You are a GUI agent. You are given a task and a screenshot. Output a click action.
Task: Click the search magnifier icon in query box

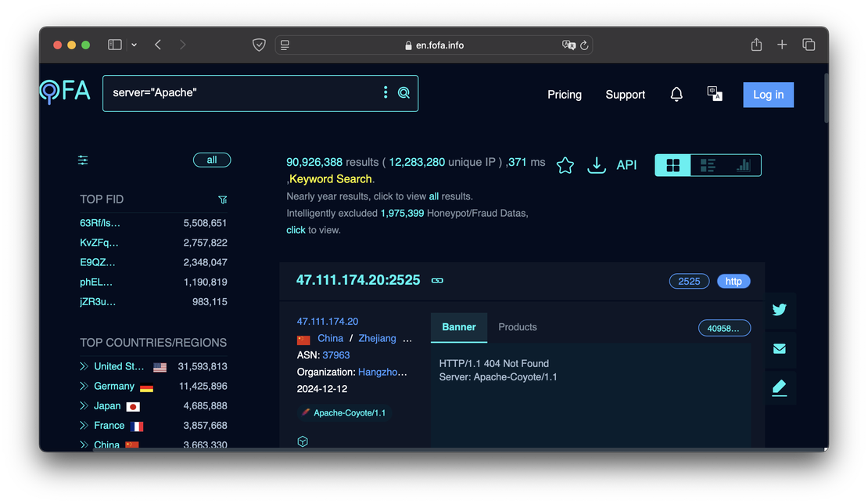(404, 93)
